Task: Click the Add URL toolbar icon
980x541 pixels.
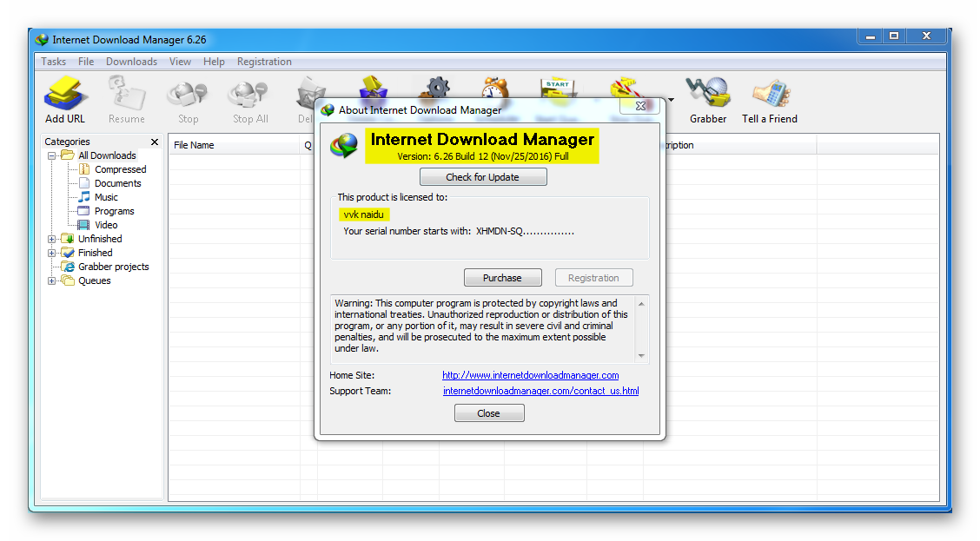Action: click(x=64, y=100)
